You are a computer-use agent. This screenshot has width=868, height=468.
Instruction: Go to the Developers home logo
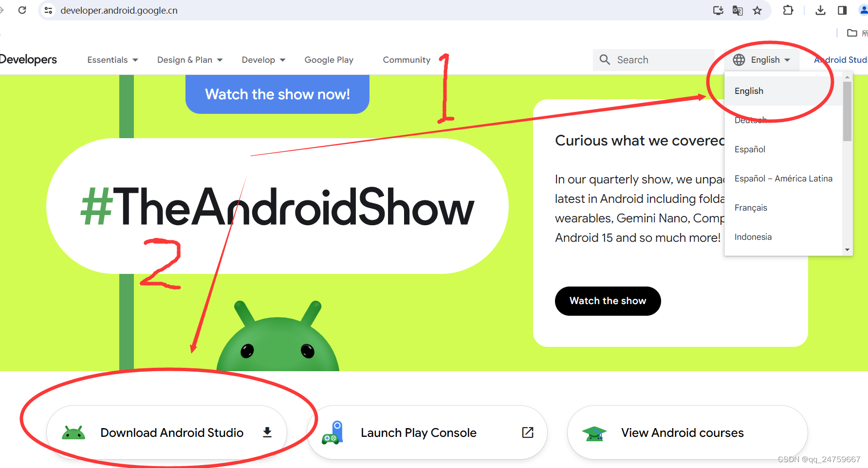pos(28,59)
